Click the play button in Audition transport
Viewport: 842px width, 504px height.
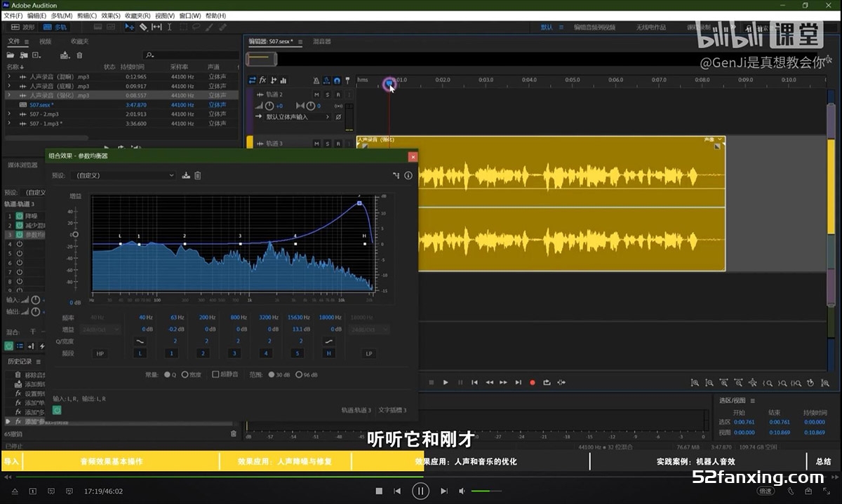(446, 382)
